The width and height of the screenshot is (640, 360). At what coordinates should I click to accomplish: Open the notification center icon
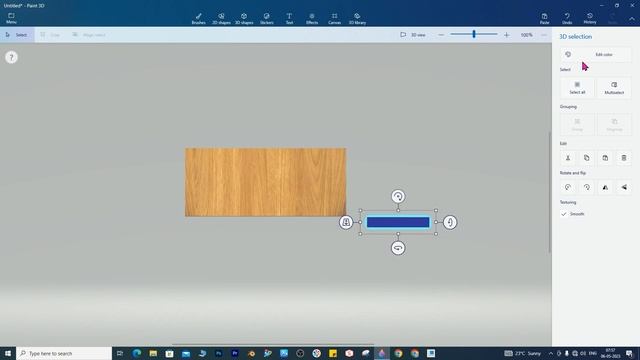pos(629,353)
